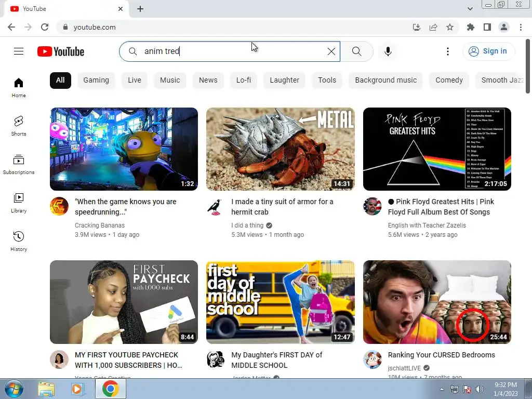This screenshot has width=532, height=399.
Task: Select the All filter chip
Action: pyautogui.click(x=60, y=81)
